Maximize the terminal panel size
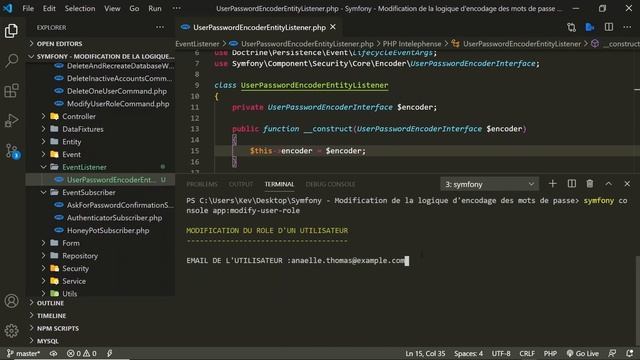 (x=608, y=184)
